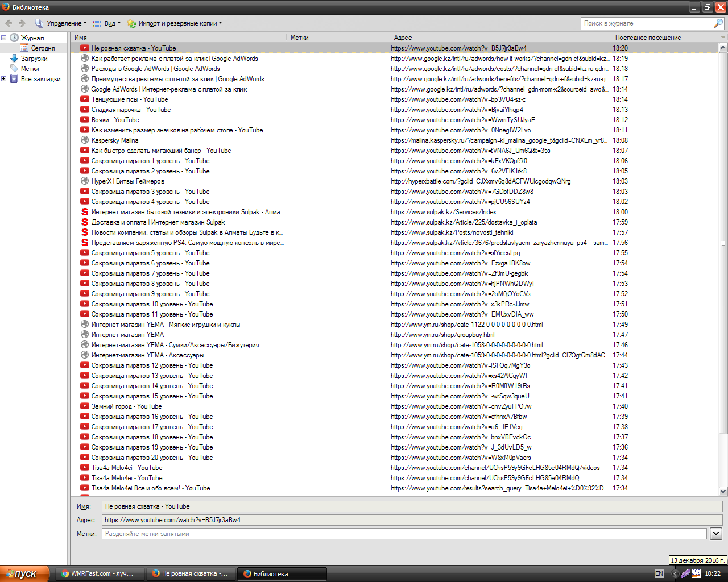728x582 pixels.
Task: Expand the tags selector dropdown arrow
Action: point(716,534)
